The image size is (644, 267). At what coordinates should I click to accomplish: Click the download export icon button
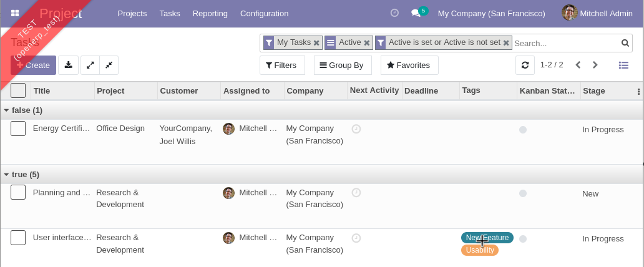coord(69,65)
